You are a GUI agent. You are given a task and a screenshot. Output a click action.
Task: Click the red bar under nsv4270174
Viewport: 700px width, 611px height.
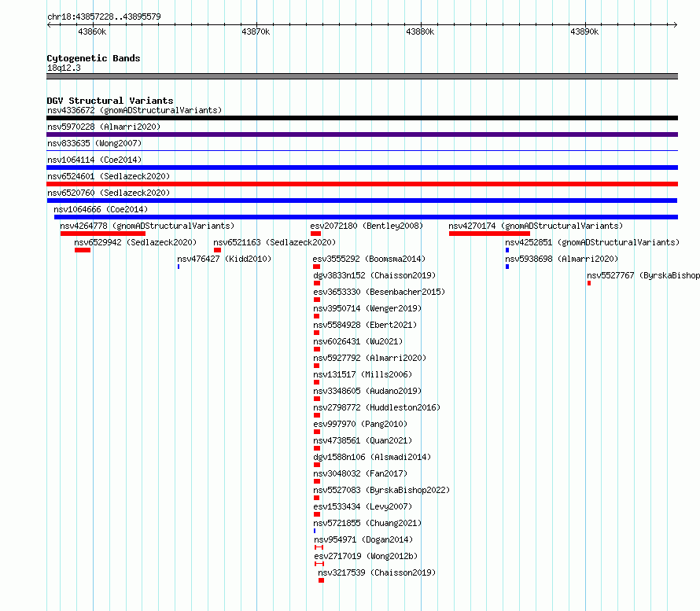[489, 234]
